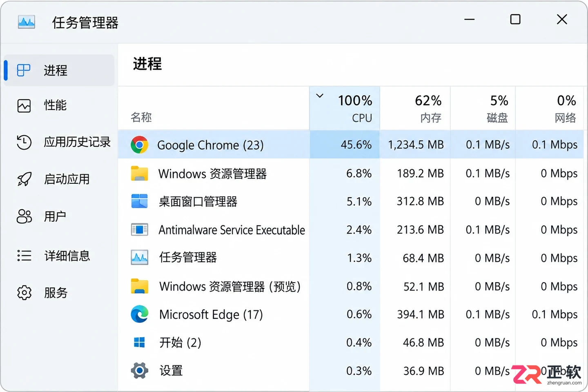This screenshot has width=588, height=392.
Task: Click the 0.3% CPU value for 设置
Action: tap(359, 370)
